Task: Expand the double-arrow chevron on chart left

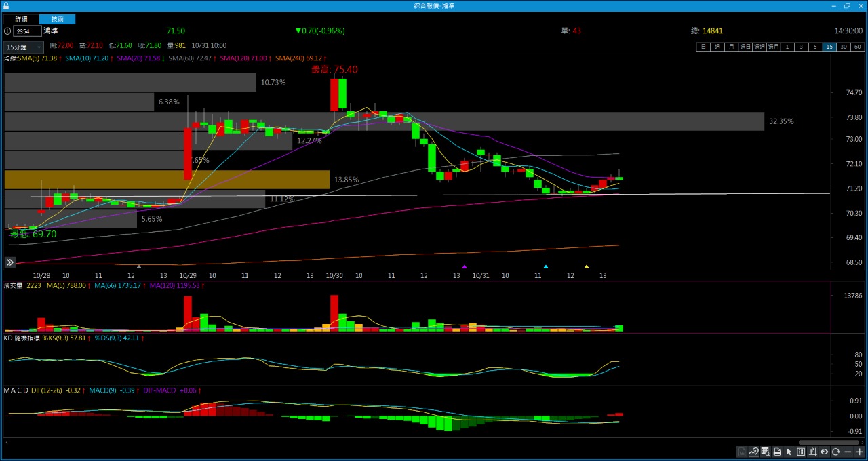Action: coord(10,262)
